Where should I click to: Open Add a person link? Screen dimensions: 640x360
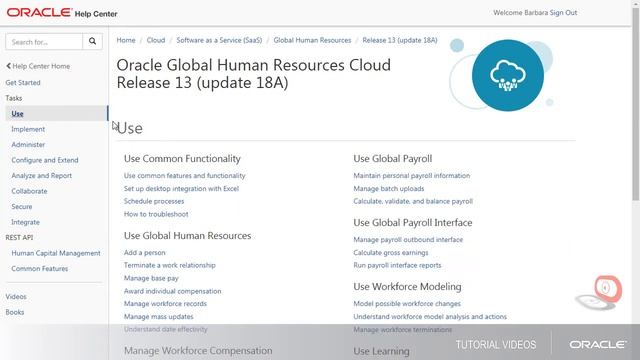(x=144, y=253)
